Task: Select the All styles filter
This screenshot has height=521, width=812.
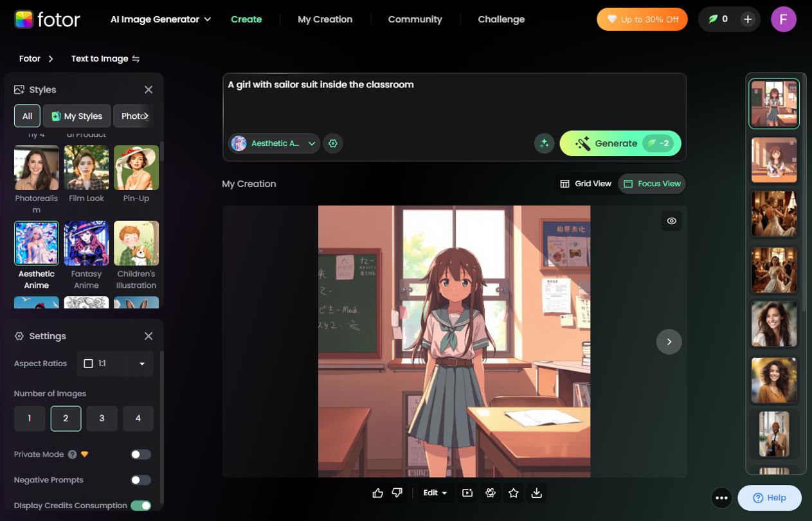Action: (27, 116)
